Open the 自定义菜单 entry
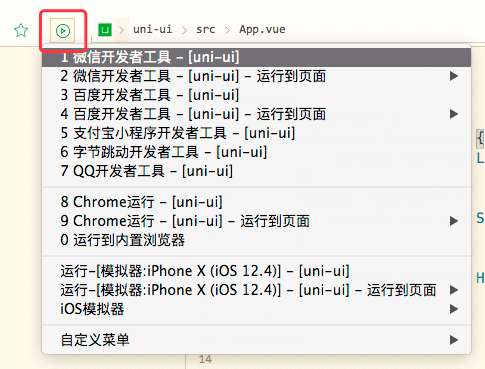Viewport: 485px width, 369px height. click(x=256, y=340)
